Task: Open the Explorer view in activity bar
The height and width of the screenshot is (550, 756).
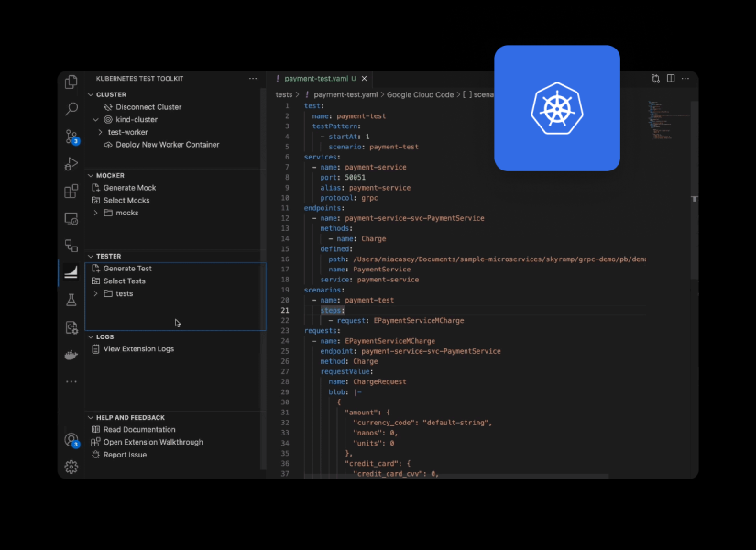Action: (71, 82)
